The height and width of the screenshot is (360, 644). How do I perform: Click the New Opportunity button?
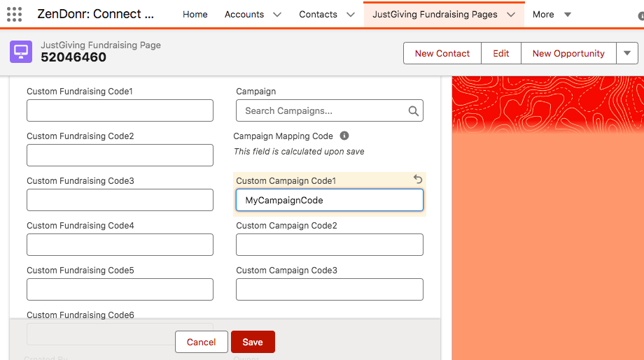pyautogui.click(x=568, y=53)
